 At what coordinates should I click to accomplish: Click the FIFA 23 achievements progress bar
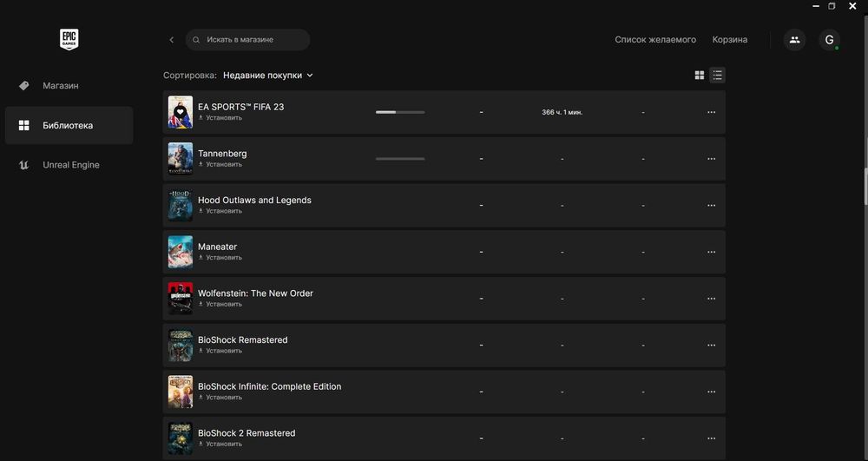pos(400,112)
